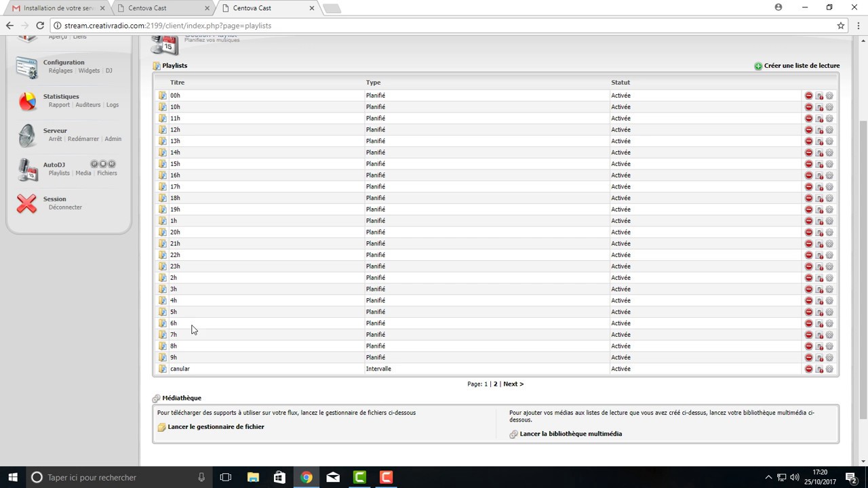Image resolution: width=868 pixels, height=488 pixels.
Task: Click Redémarrer to restart the server
Action: 83,139
